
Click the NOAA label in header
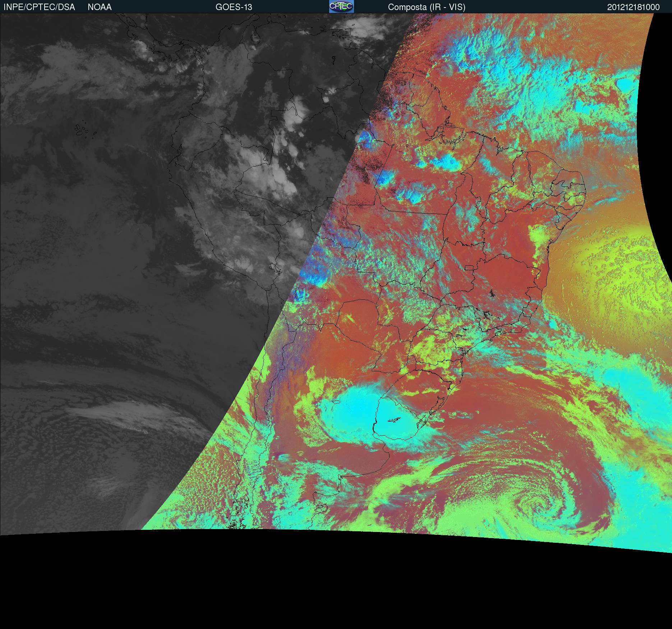[x=100, y=7]
